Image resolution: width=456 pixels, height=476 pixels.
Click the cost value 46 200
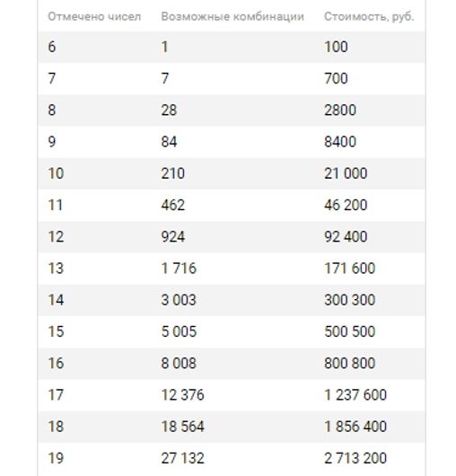click(x=346, y=205)
